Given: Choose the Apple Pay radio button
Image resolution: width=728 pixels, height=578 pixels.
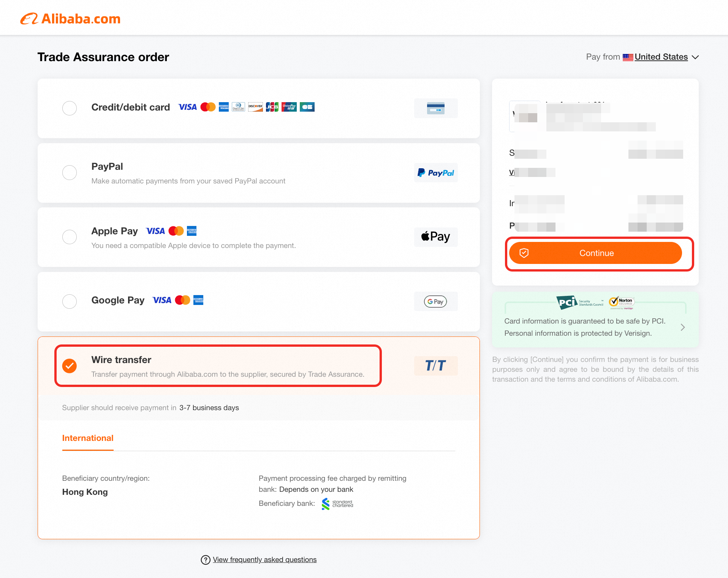Looking at the screenshot, I should tap(70, 237).
